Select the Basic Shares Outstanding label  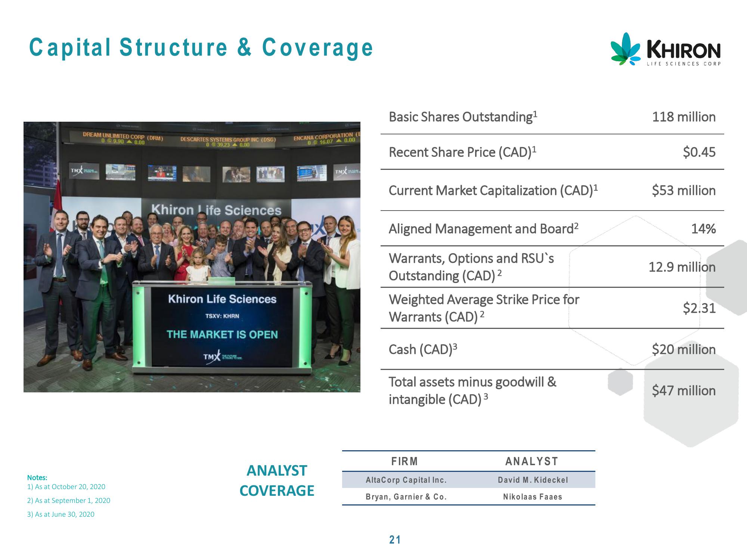tap(463, 116)
